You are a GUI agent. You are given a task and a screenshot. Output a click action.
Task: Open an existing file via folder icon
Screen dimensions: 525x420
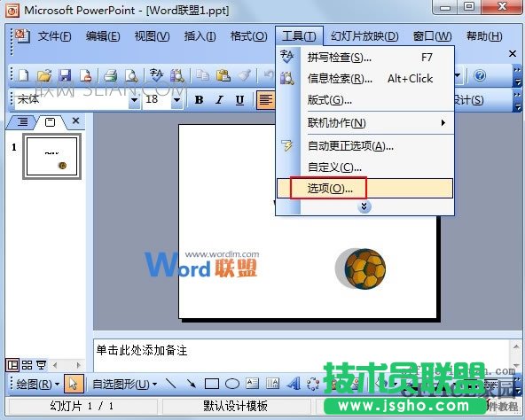(x=44, y=75)
